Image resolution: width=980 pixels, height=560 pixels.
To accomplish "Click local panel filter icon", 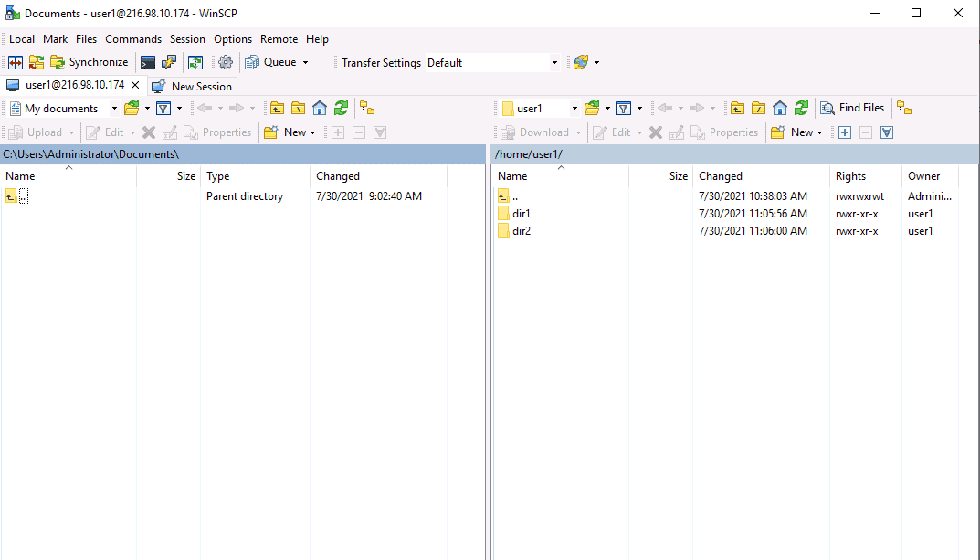I will [x=163, y=109].
